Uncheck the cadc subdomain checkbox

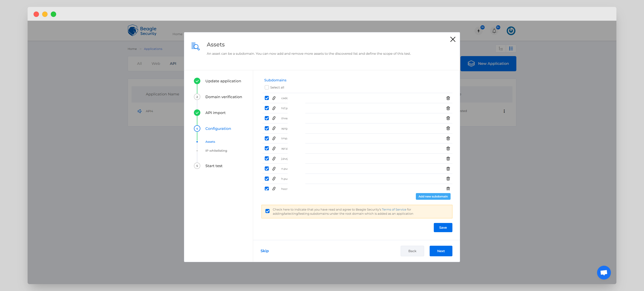(267, 98)
